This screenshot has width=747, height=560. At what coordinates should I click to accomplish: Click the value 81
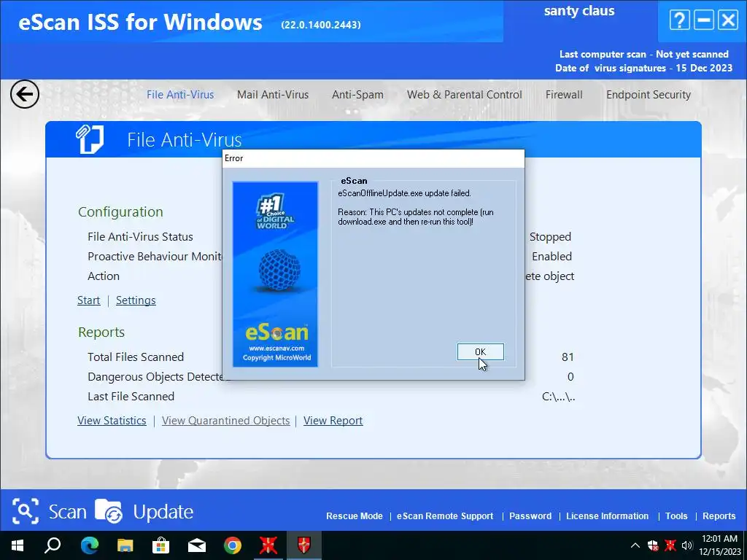point(568,357)
